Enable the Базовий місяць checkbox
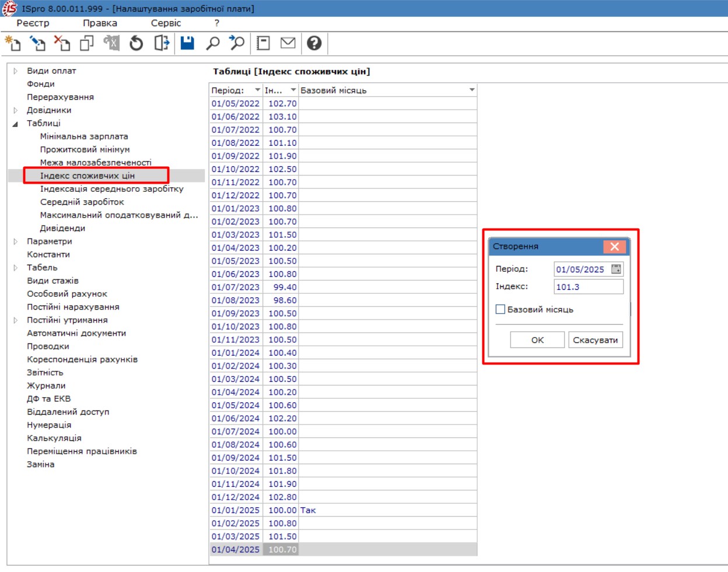728x572 pixels. click(x=501, y=310)
